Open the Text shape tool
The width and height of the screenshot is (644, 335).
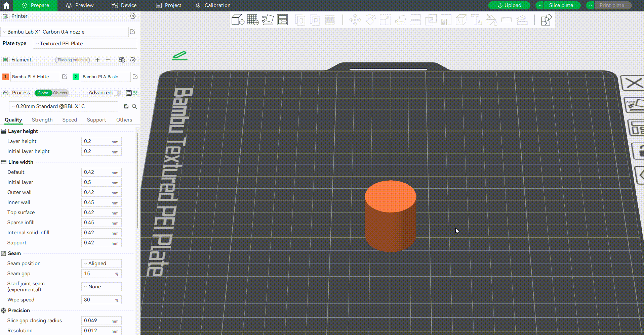[476, 20]
